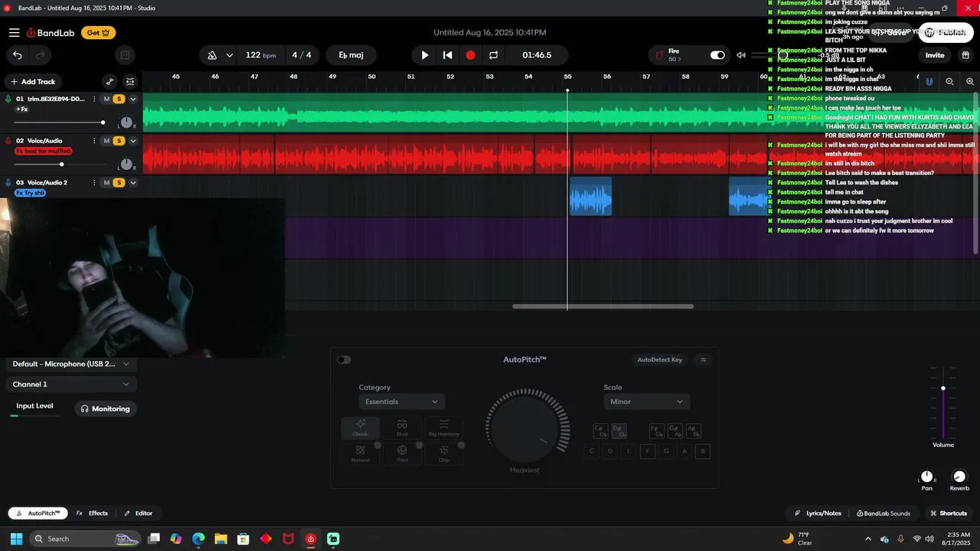Click the Add Track button
The height and width of the screenshot is (551, 980).
click(x=33, y=82)
